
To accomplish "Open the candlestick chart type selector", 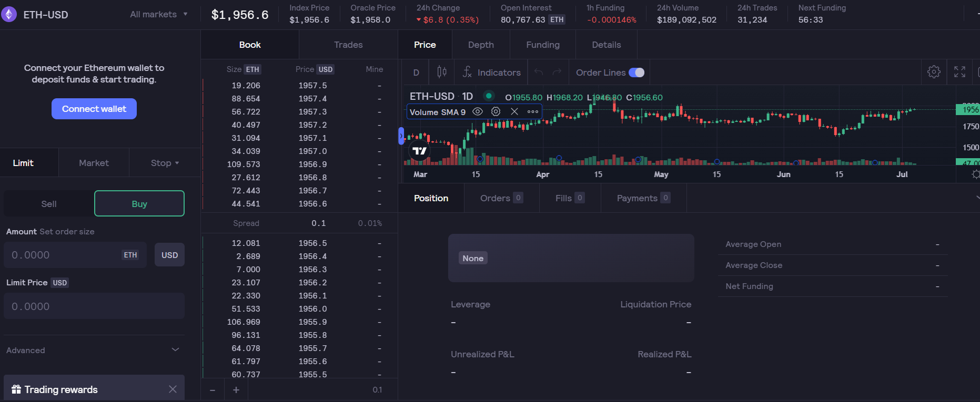I will click(x=442, y=72).
